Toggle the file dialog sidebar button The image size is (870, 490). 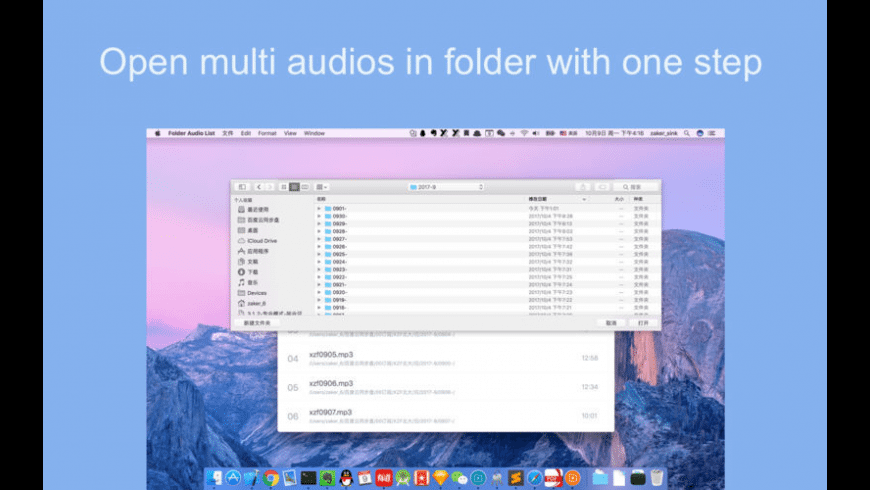tap(242, 187)
